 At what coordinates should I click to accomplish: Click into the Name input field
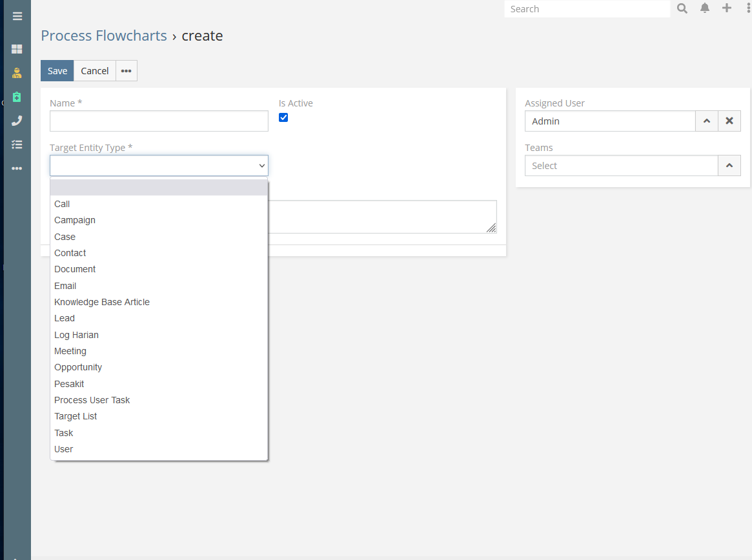[x=159, y=121]
